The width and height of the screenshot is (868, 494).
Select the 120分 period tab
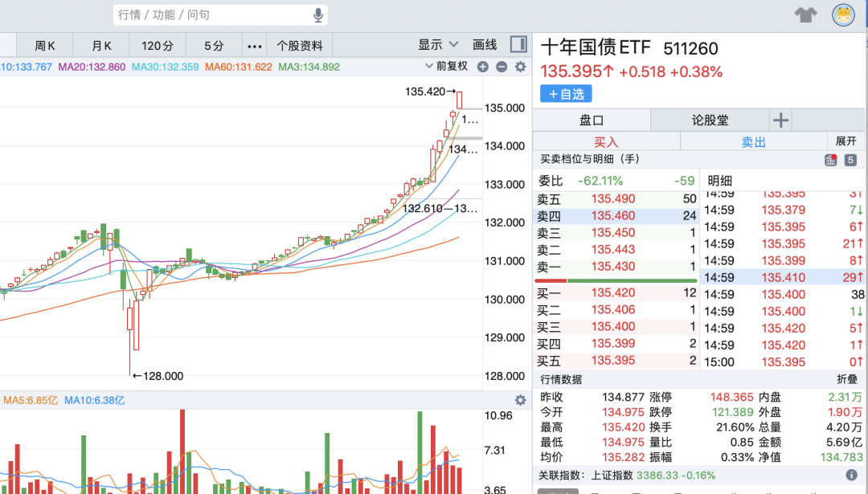tap(158, 46)
